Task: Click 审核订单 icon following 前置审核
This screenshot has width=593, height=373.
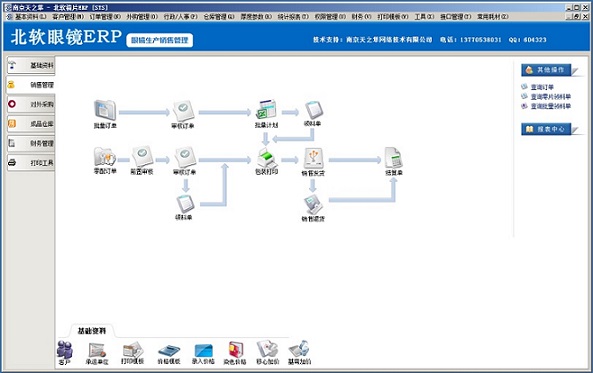Action: 185,157
